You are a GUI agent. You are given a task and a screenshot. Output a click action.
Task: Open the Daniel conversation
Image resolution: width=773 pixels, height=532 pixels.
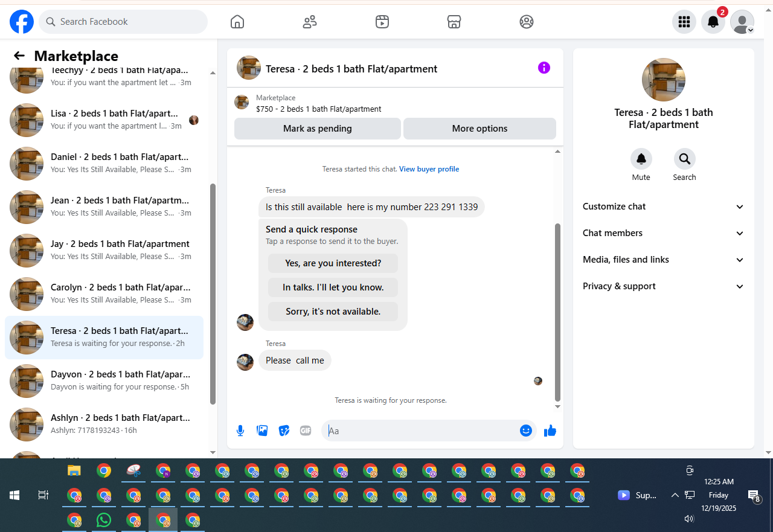[x=104, y=164]
